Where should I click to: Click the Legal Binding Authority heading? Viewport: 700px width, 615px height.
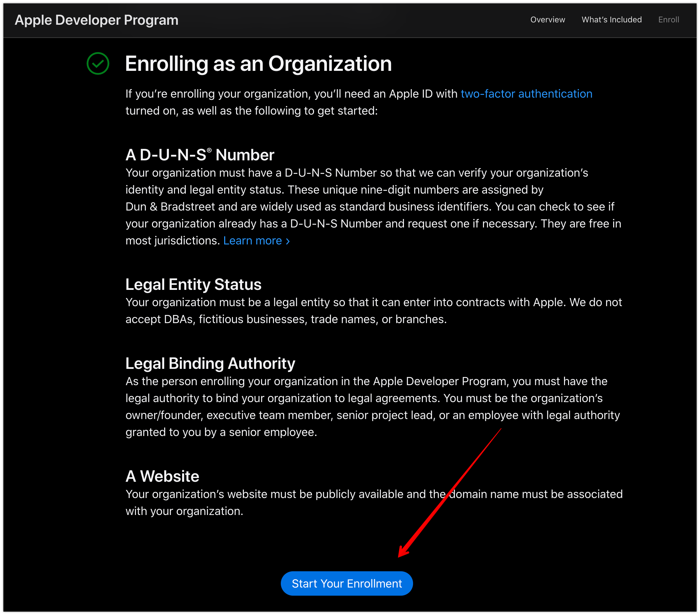click(210, 364)
